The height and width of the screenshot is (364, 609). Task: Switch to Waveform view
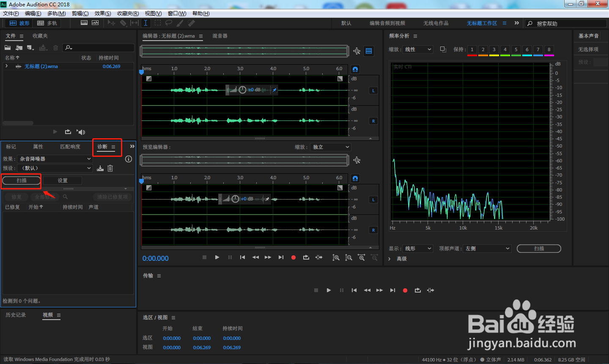point(19,23)
